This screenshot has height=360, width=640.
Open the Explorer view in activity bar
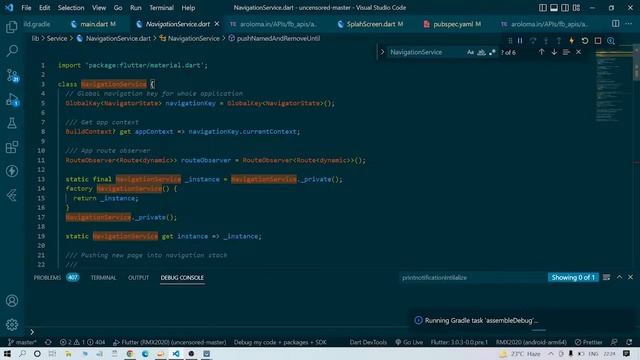point(12,27)
